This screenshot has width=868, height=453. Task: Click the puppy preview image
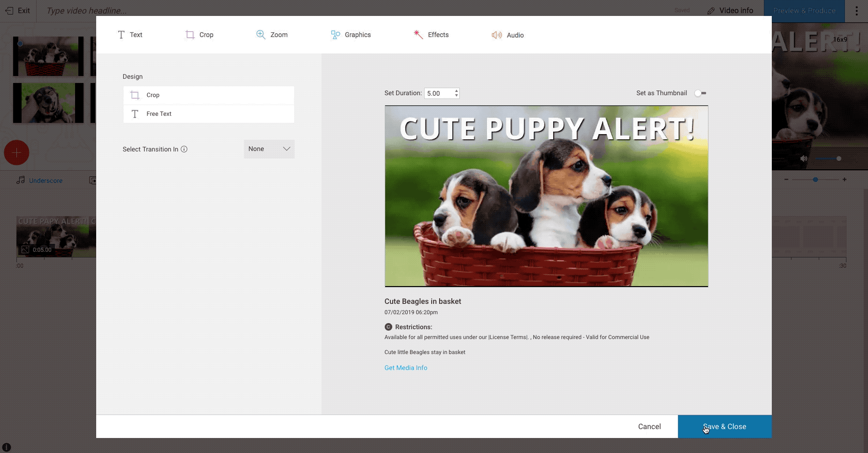pos(547,196)
